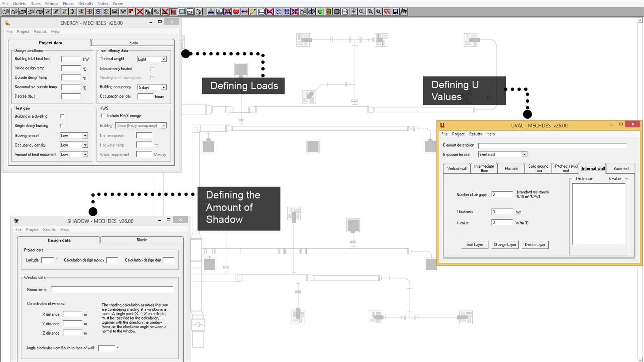644x362 pixels.
Task: Open the Glazing amount dropdown
Action: coord(85,136)
